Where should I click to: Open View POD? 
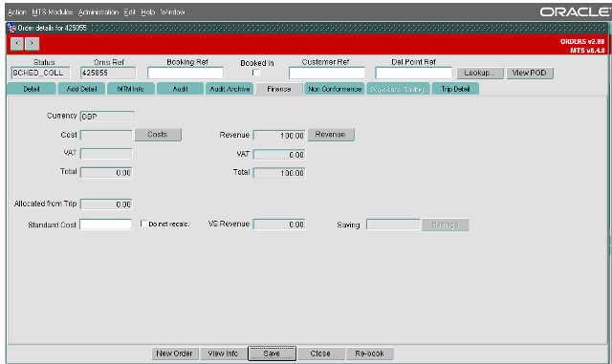pyautogui.click(x=529, y=73)
